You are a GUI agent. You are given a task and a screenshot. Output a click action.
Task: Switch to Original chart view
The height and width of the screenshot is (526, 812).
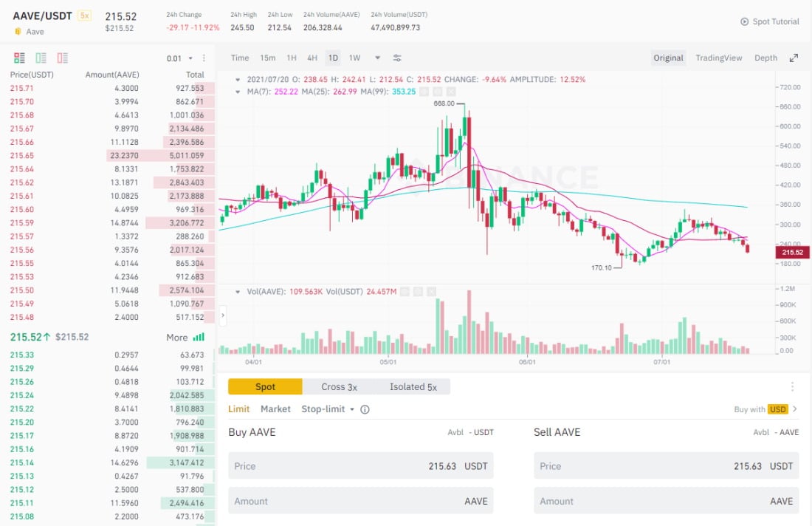point(668,58)
